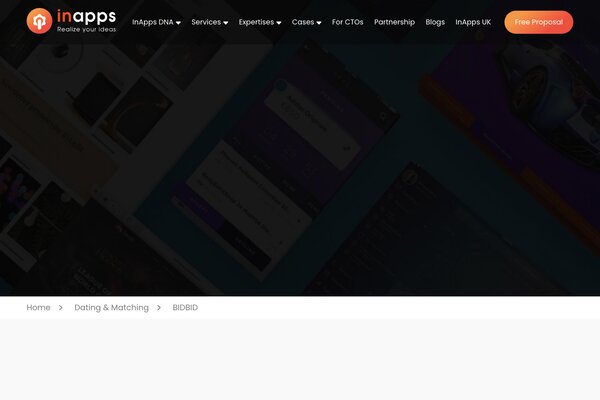600x400 pixels.
Task: Expand the InApps DNA dropdown arrow
Action: [178, 23]
